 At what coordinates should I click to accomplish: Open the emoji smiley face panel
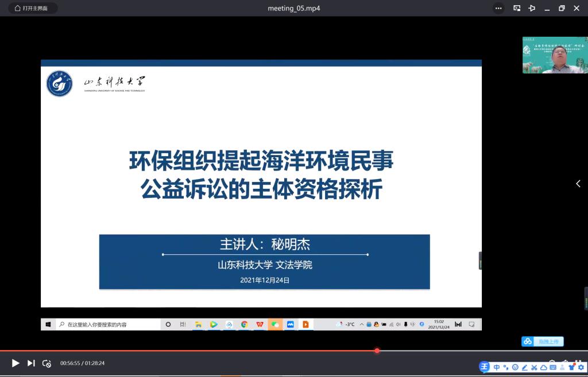coord(515,367)
